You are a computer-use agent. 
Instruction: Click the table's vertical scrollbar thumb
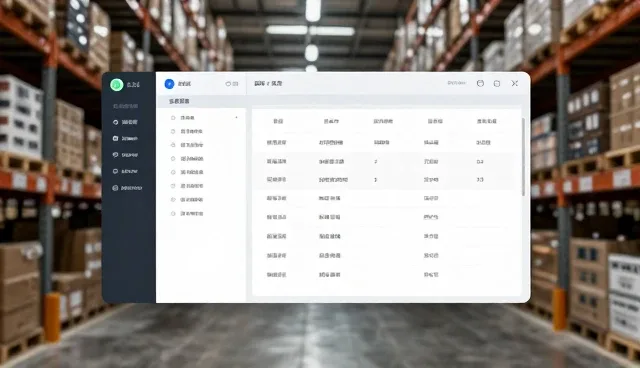point(524,157)
